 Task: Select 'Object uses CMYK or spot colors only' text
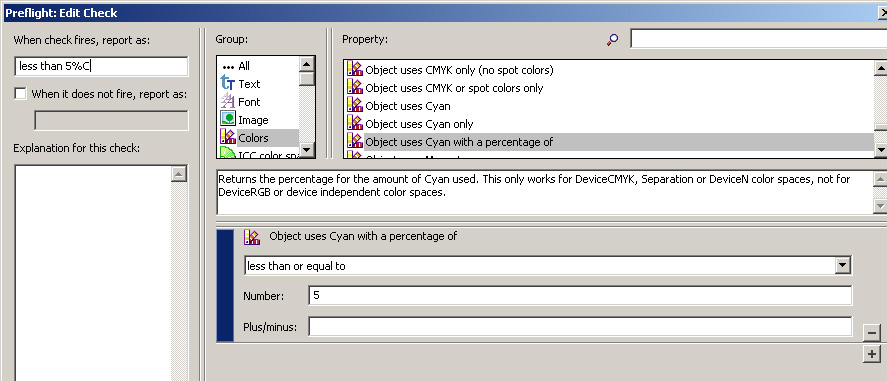[x=454, y=88]
